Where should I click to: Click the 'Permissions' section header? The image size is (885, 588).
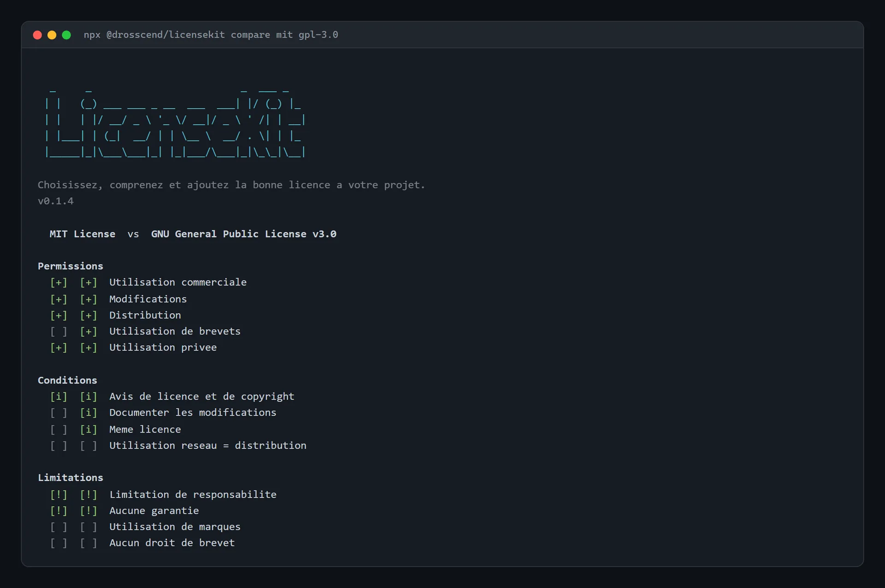[71, 266]
